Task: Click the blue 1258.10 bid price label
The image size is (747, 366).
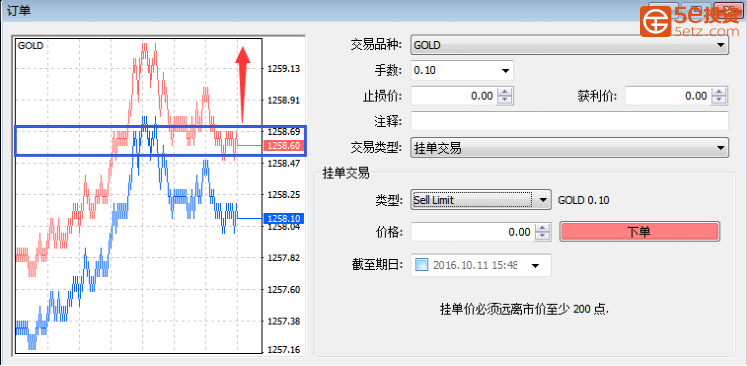Action: [284, 218]
